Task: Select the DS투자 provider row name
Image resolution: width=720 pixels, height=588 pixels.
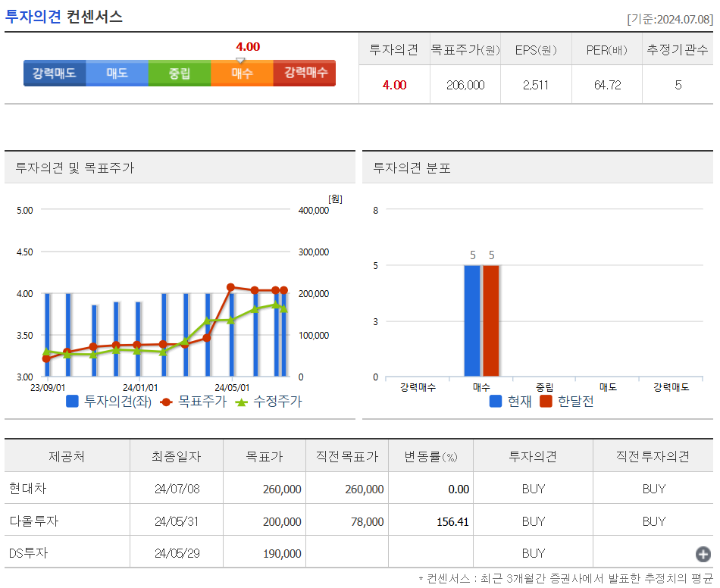Action: click(29, 552)
